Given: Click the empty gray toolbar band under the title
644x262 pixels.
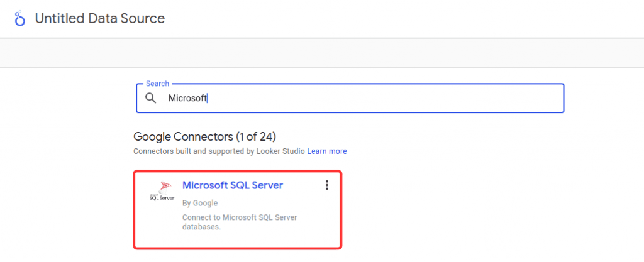Looking at the screenshot, I should (x=322, y=53).
